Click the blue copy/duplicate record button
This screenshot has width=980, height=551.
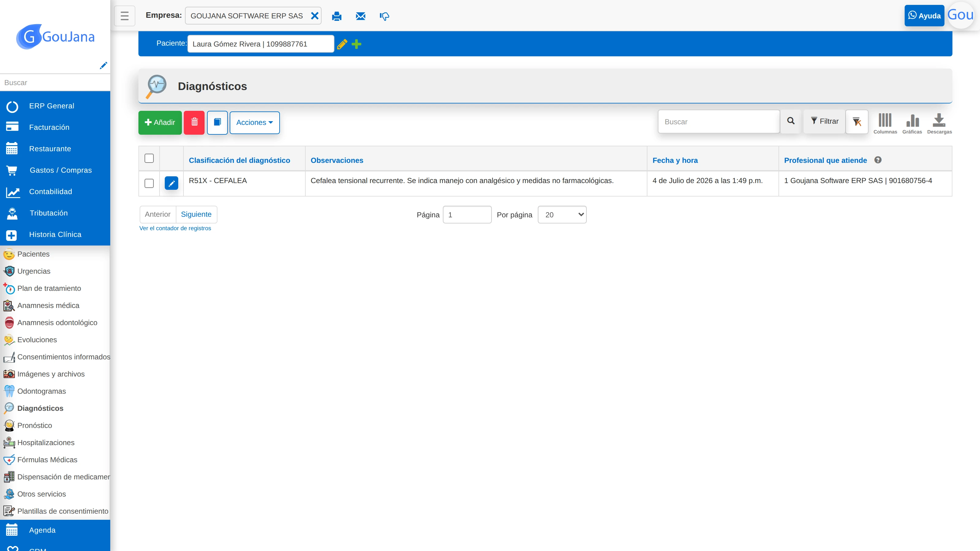[x=217, y=122]
